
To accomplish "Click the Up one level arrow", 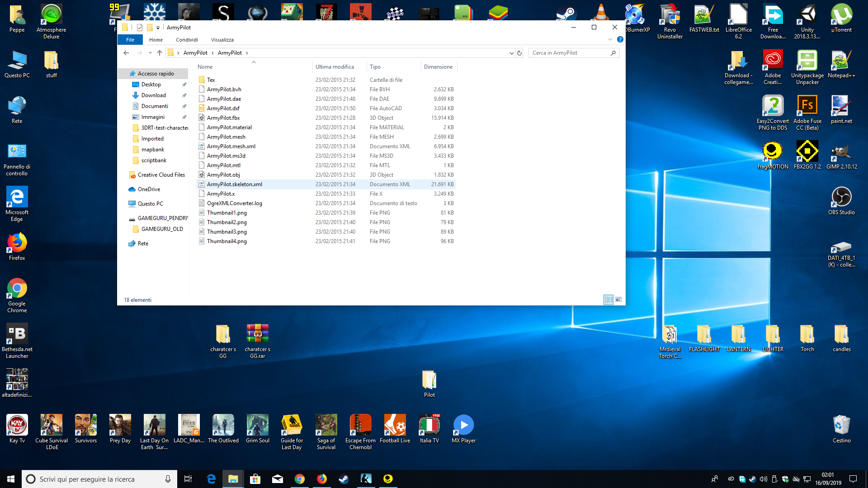I will [160, 53].
